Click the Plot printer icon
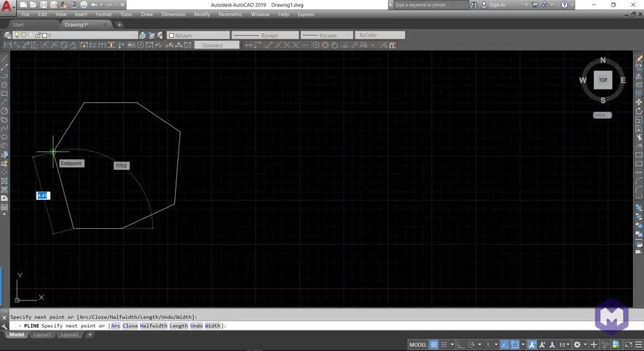Image resolution: width=644 pixels, height=351 pixels. tap(83, 5)
